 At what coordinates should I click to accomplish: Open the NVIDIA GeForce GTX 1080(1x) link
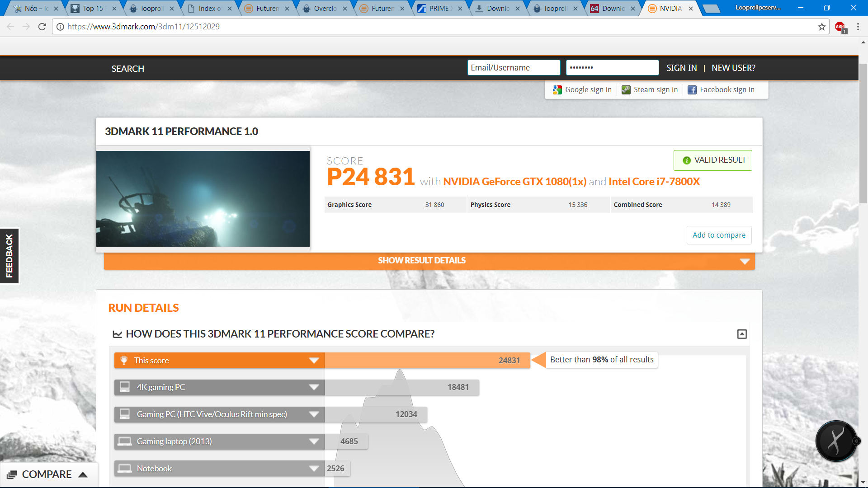514,182
